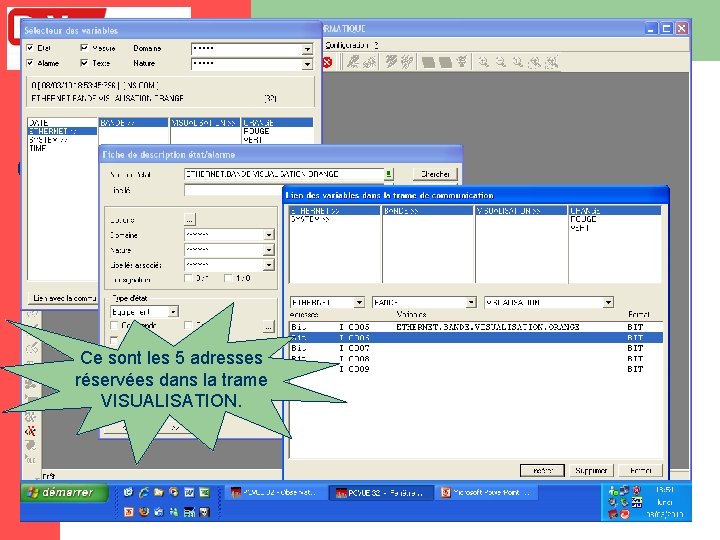
Task: Open the ? help menu
Action: (x=376, y=45)
